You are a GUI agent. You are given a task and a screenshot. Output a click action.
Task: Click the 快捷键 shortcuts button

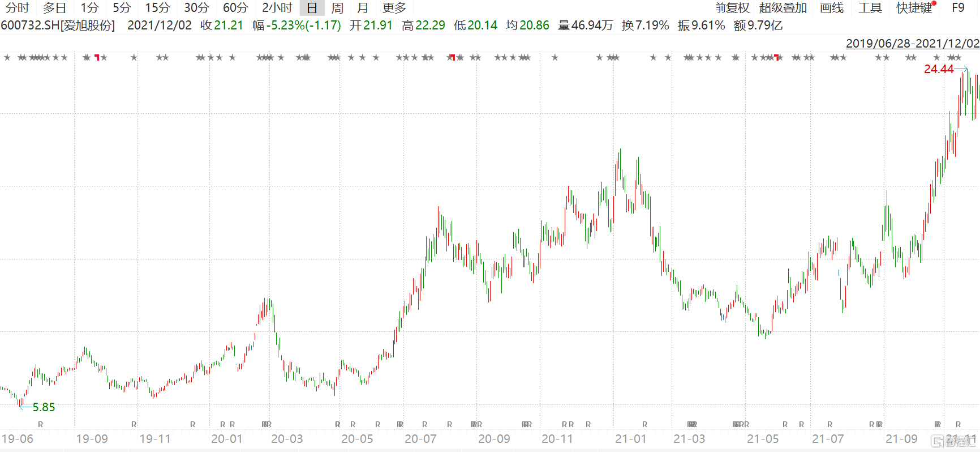(x=914, y=8)
